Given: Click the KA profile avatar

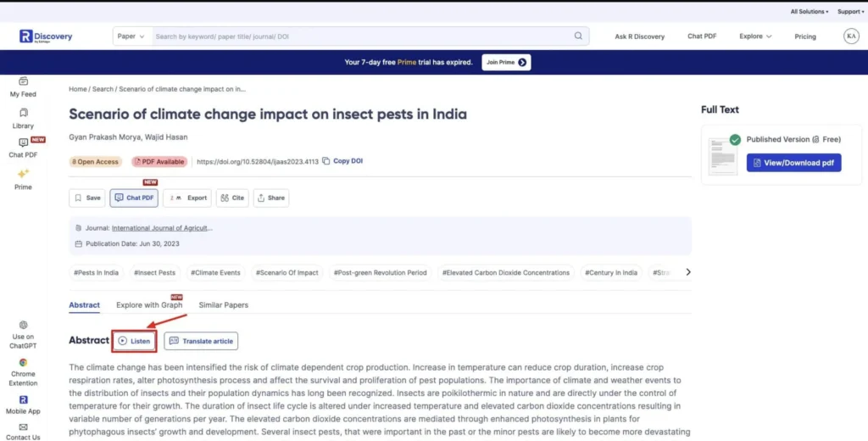Looking at the screenshot, I should [851, 36].
